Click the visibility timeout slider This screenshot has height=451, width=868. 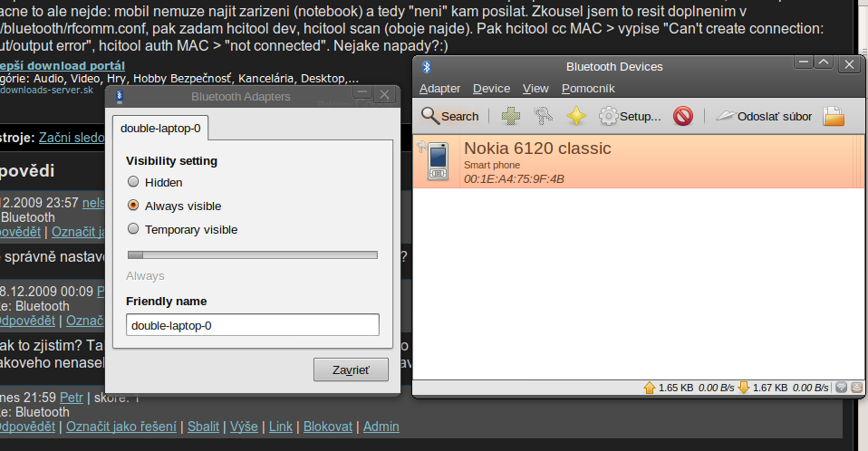tap(253, 255)
